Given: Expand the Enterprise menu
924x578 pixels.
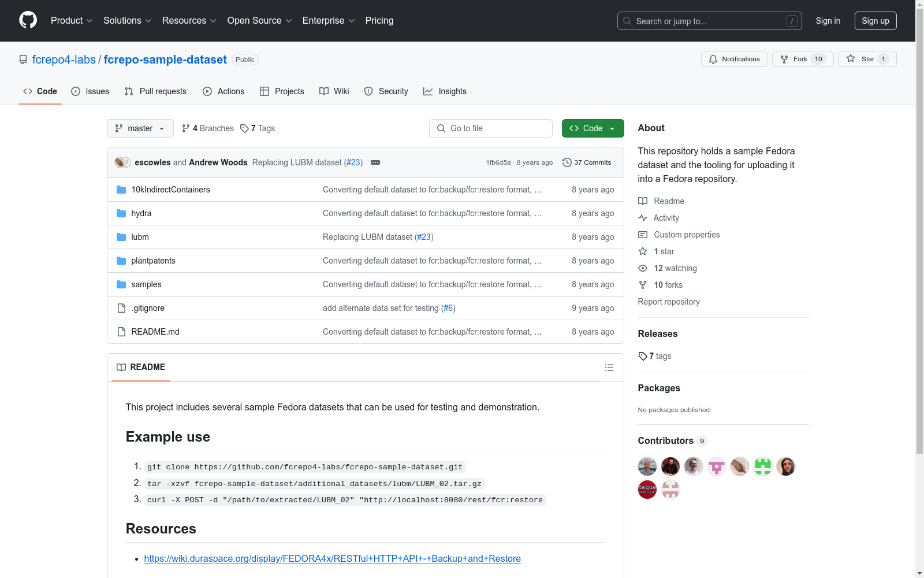Looking at the screenshot, I should pos(329,21).
